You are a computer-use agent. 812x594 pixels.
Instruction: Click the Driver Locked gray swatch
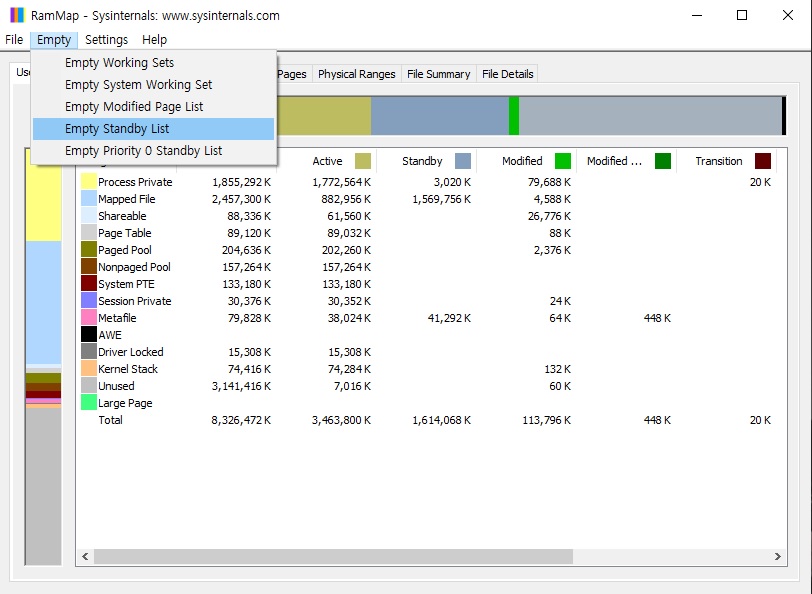[89, 352]
